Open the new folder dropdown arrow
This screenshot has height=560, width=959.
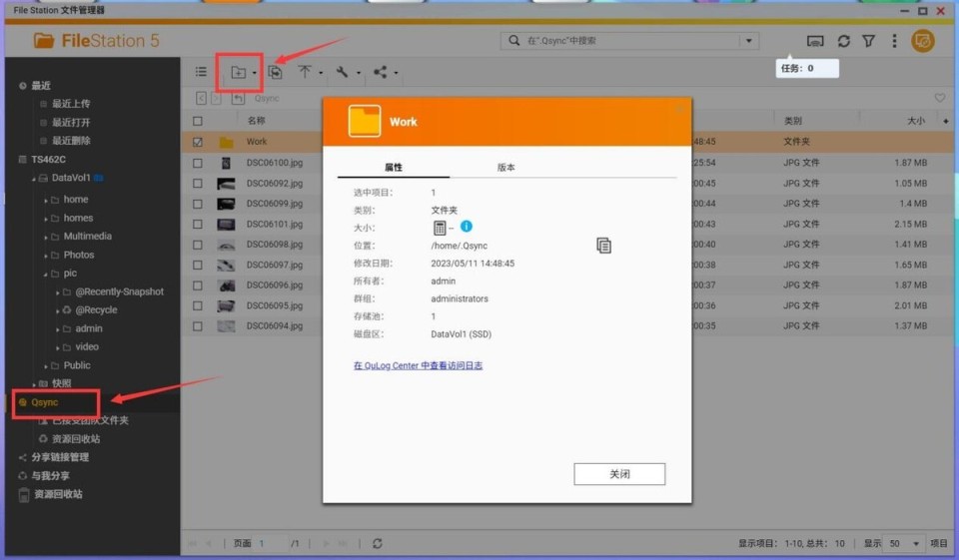click(255, 73)
